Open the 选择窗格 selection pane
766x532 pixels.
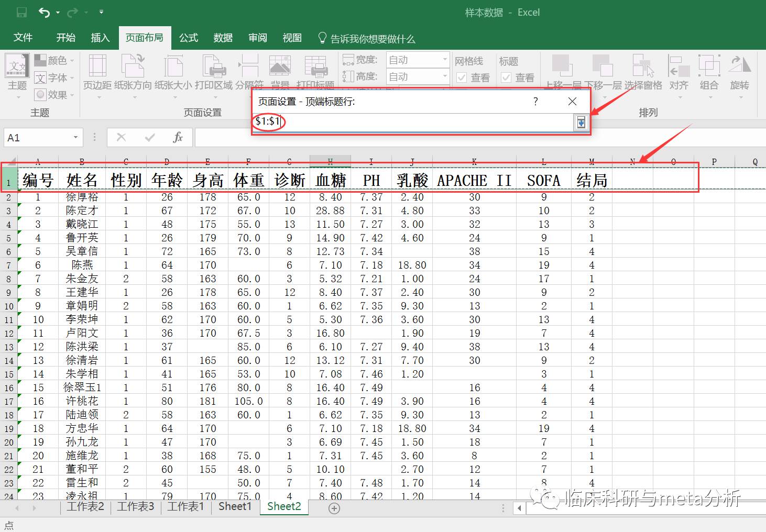click(x=643, y=72)
